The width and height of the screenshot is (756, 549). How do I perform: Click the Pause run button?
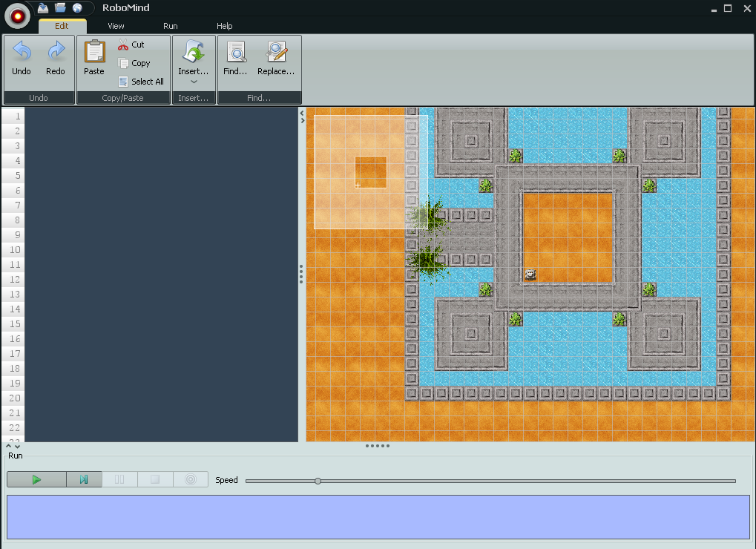click(119, 479)
